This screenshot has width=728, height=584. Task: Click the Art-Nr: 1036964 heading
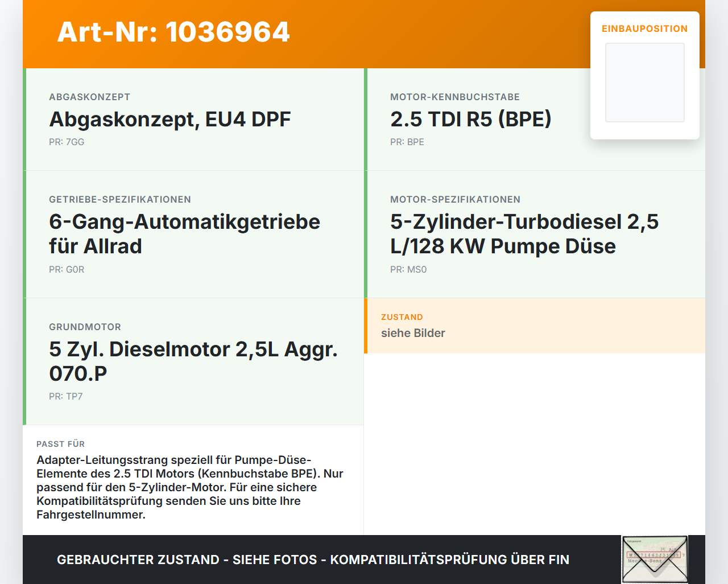pos(173,32)
